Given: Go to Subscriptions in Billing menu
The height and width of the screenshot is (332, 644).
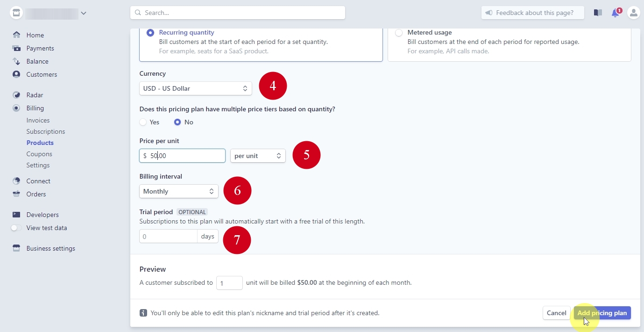Looking at the screenshot, I should point(46,131).
